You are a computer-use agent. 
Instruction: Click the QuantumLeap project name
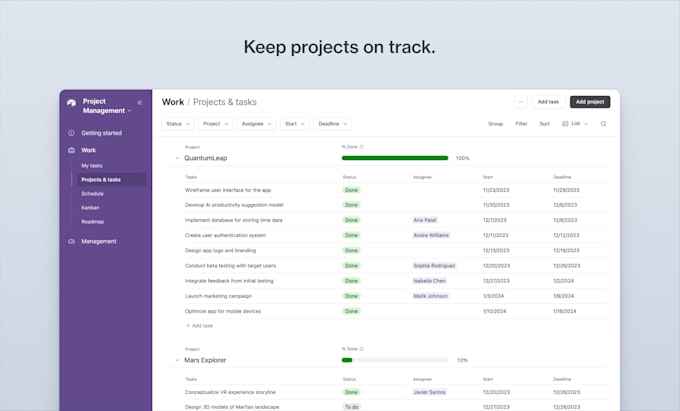coord(206,158)
